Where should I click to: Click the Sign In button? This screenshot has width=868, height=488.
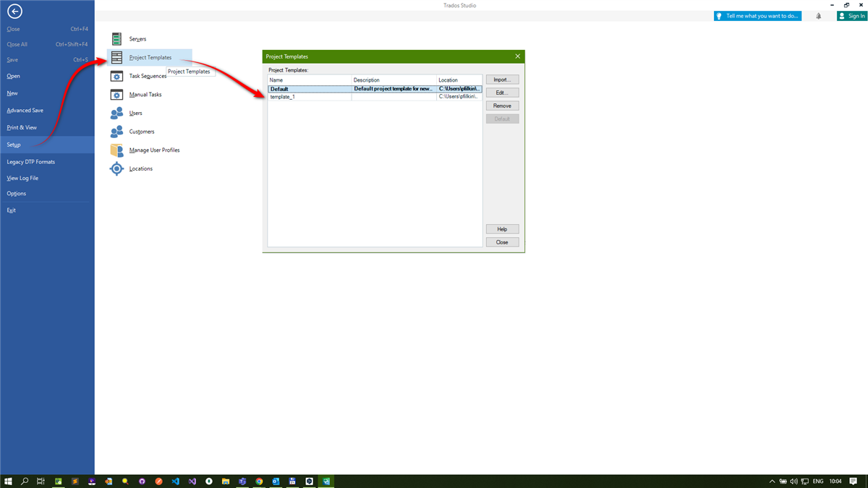(x=851, y=16)
